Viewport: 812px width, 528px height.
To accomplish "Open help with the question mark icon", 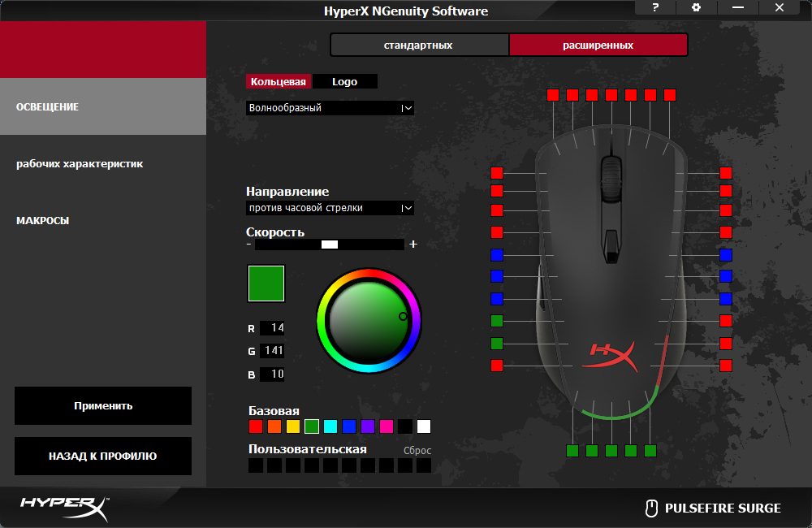I will pos(655,7).
